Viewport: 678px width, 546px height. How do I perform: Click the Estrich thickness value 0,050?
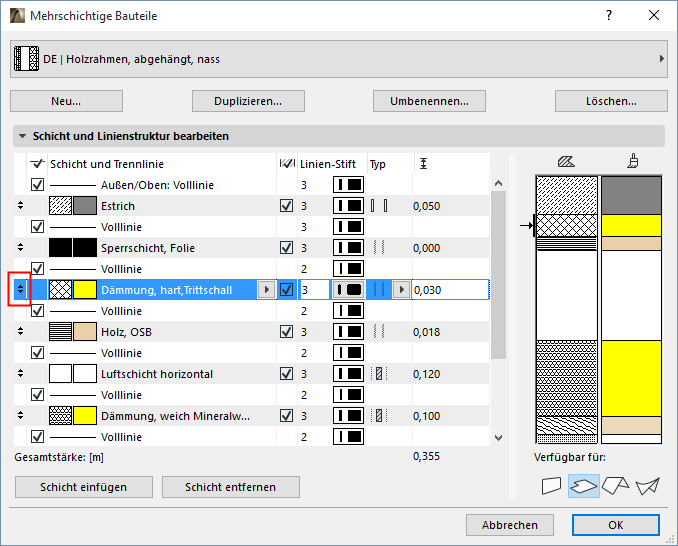click(x=426, y=206)
